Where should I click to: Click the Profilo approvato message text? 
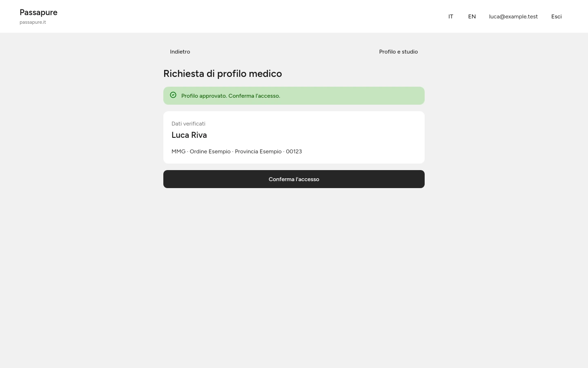coord(231,96)
